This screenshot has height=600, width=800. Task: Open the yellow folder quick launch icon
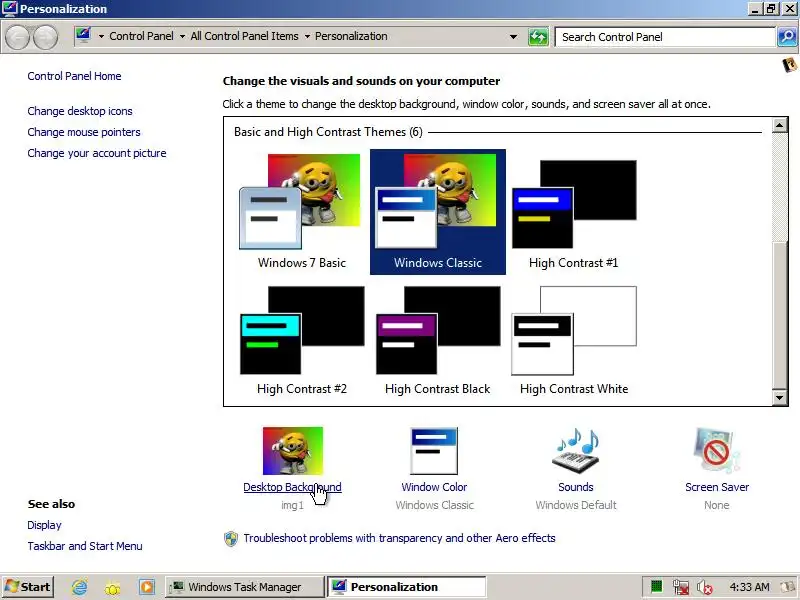(x=113, y=588)
